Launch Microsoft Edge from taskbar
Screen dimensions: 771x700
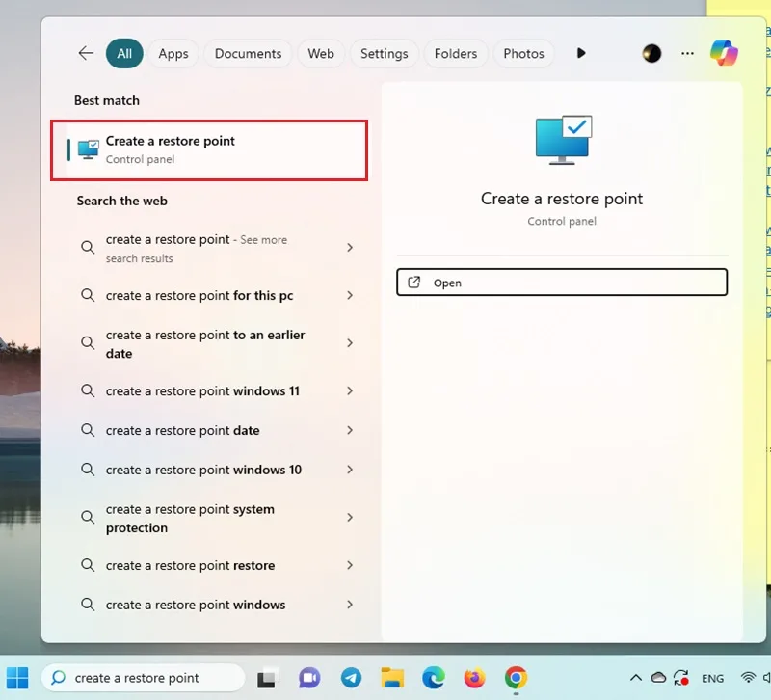point(433,678)
